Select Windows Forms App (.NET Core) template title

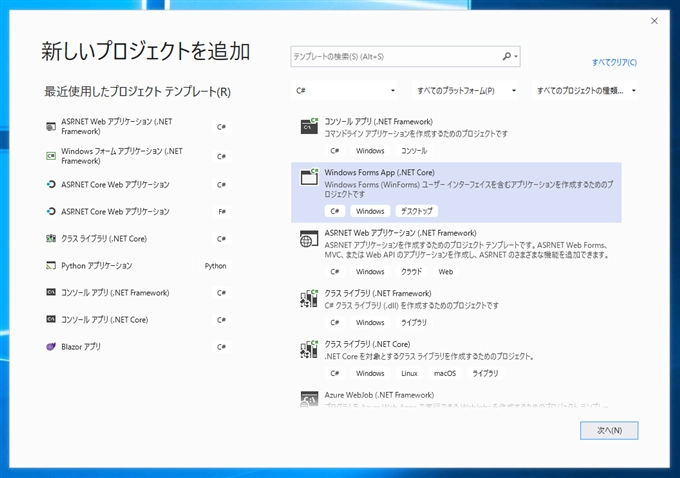click(379, 173)
